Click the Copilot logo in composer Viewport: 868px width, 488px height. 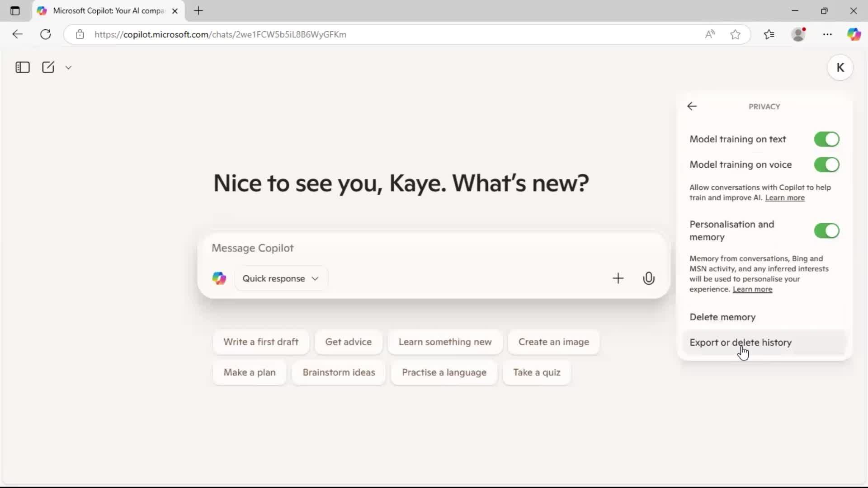point(219,278)
